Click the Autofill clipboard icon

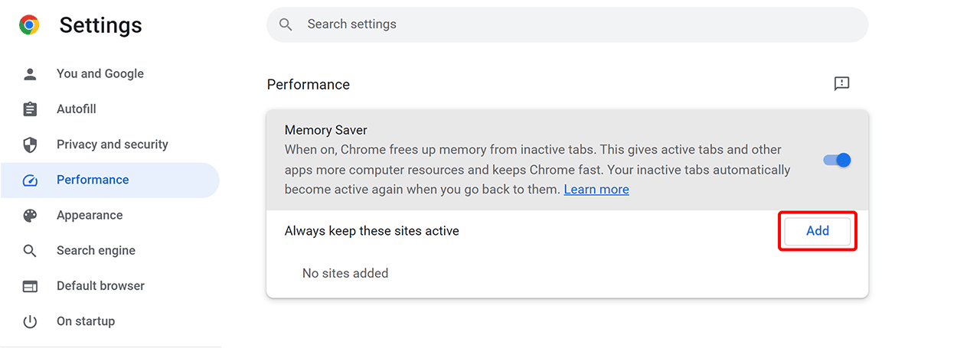30,109
